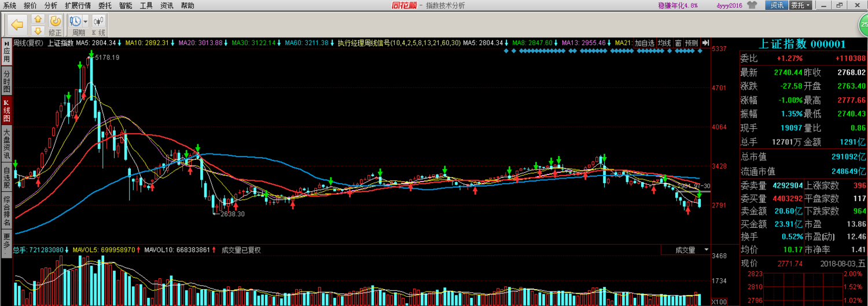Click the 2018-08-03,五 date label
The width and height of the screenshot is (868, 306).
point(843,264)
